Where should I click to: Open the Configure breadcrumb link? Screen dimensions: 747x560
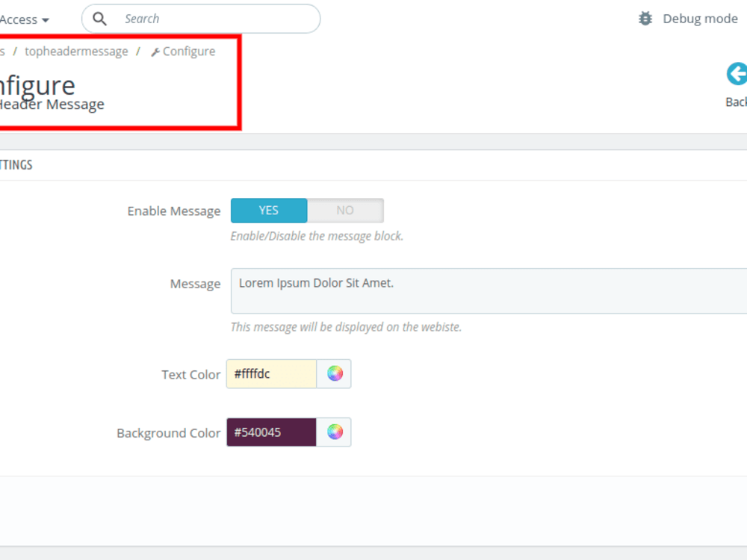click(x=188, y=51)
